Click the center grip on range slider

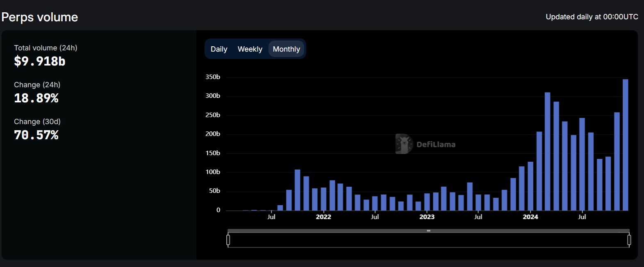tap(428, 231)
